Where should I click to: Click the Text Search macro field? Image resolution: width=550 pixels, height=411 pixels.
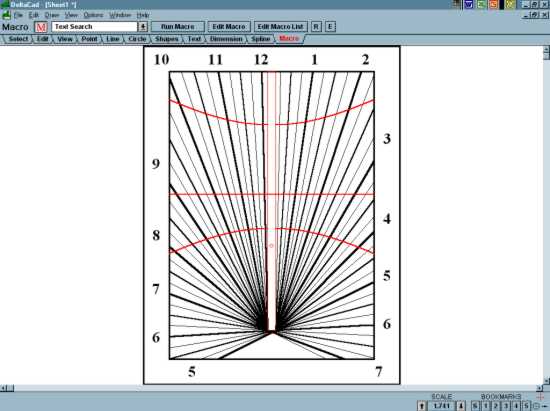click(x=94, y=27)
